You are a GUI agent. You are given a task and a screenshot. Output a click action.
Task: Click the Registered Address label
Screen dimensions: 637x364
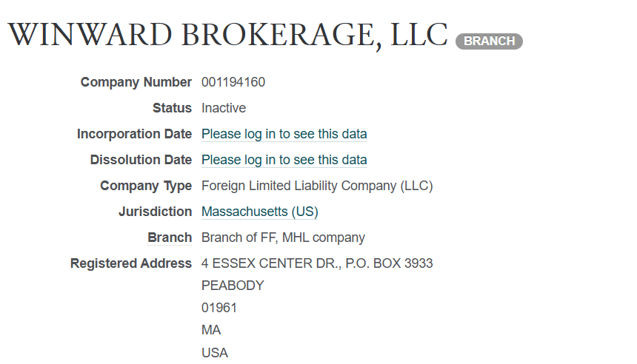(131, 263)
